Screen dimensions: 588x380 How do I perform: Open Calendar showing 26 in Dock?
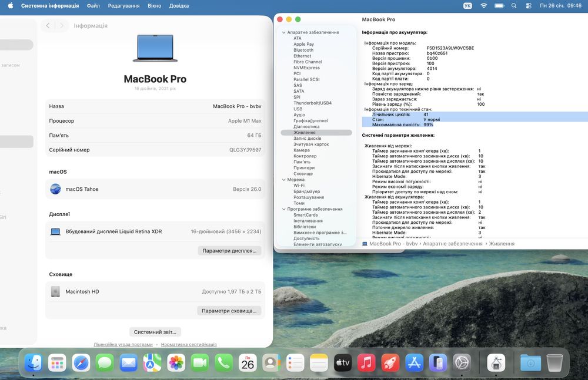[x=248, y=363]
